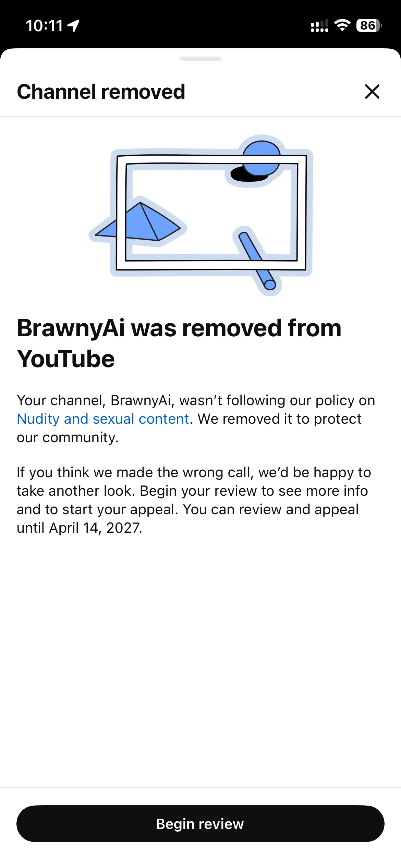The height and width of the screenshot is (868, 401).
Task: Tap the paragraph about protecting our community
Action: (196, 419)
